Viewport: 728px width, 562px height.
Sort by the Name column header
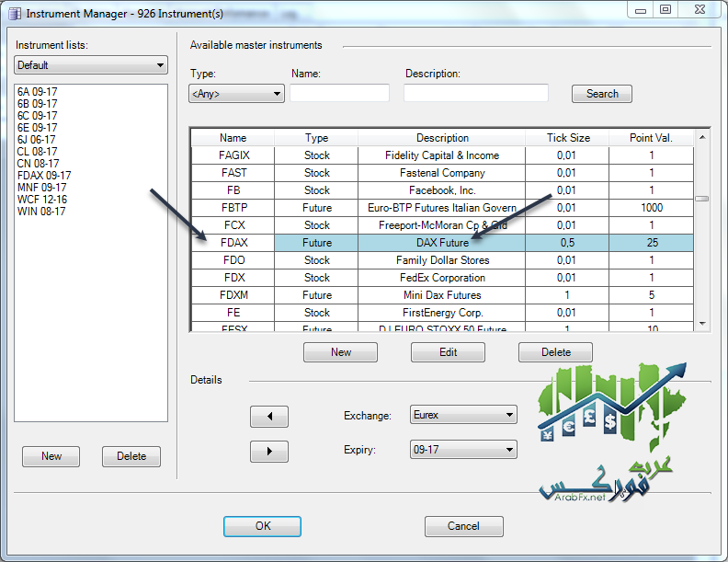coord(233,138)
